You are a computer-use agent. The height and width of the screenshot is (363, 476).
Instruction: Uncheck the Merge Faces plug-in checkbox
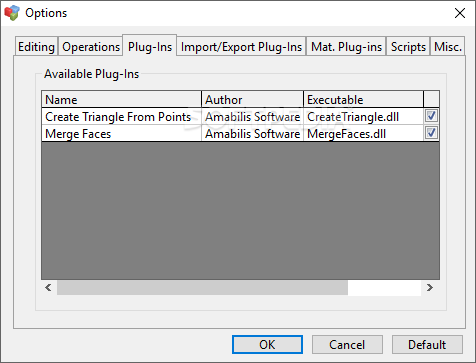431,133
